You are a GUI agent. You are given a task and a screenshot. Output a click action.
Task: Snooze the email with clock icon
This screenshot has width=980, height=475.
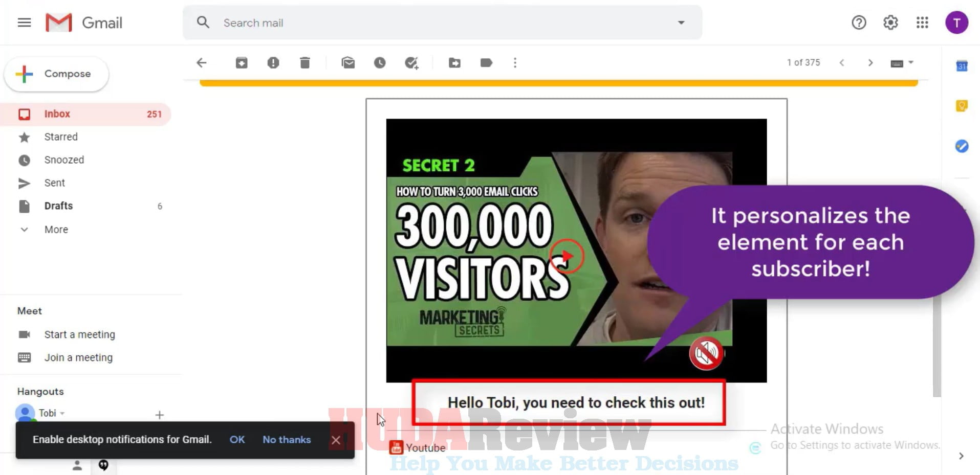380,62
